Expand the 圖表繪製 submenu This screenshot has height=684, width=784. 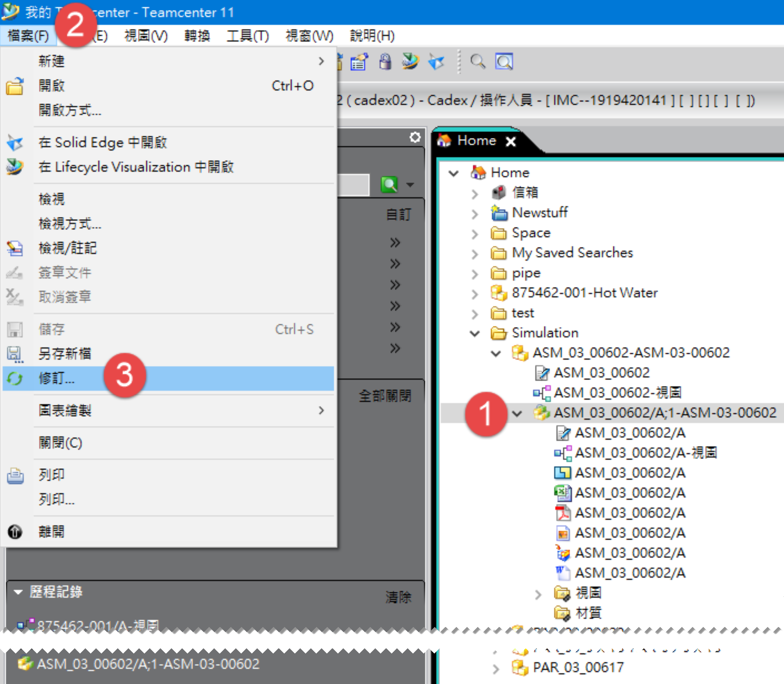click(x=168, y=410)
